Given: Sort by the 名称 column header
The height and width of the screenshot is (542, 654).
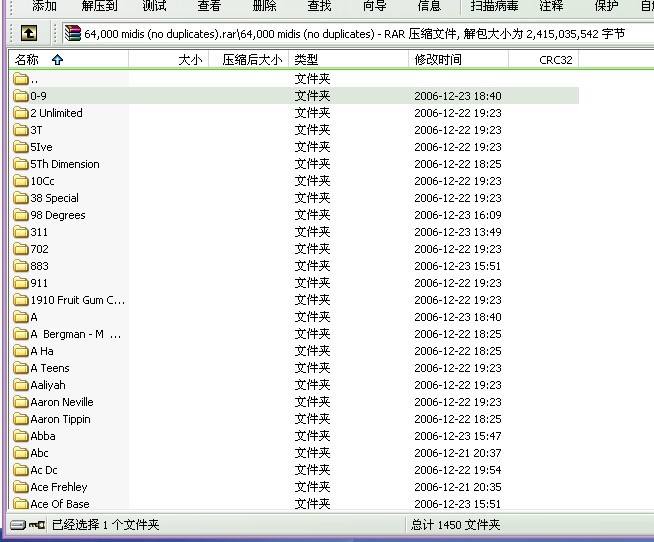Looking at the screenshot, I should point(69,60).
